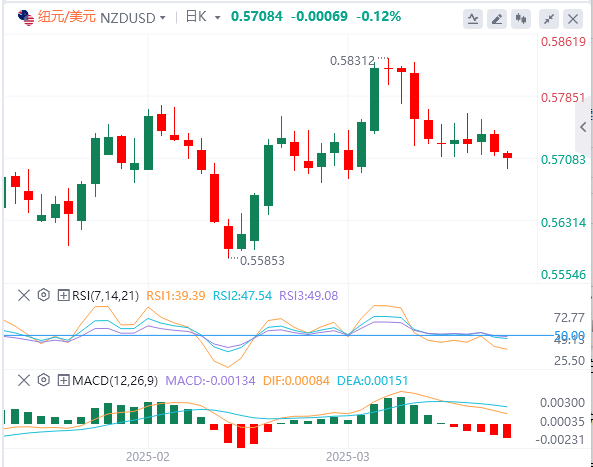Image resolution: width=593 pixels, height=467 pixels.
Task: Click the RSI1:39.39 value
Action: (176, 296)
